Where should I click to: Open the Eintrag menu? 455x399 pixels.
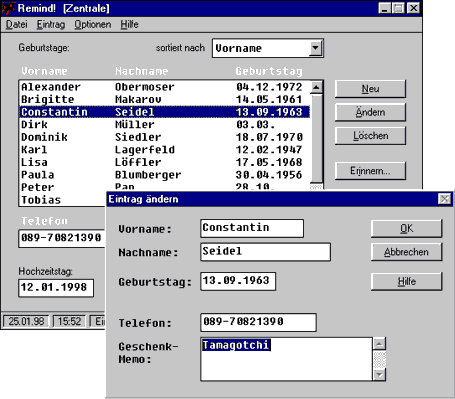pos(51,24)
